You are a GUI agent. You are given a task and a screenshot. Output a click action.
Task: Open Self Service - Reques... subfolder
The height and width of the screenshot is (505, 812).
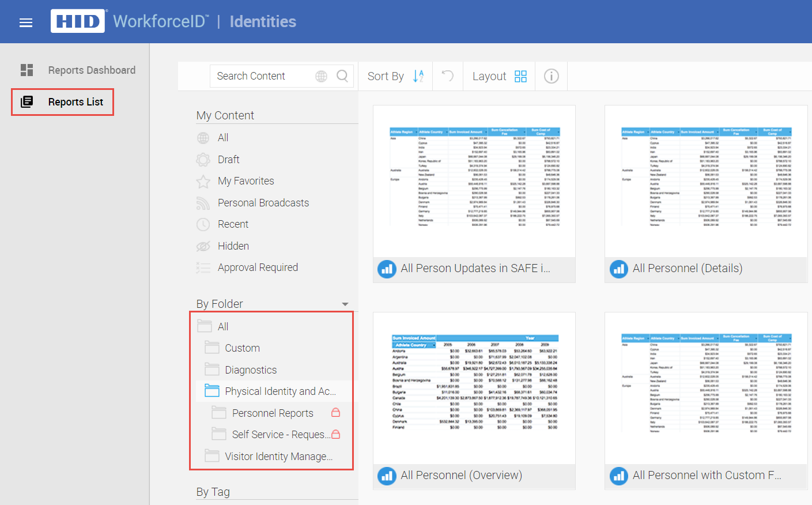tap(281, 435)
